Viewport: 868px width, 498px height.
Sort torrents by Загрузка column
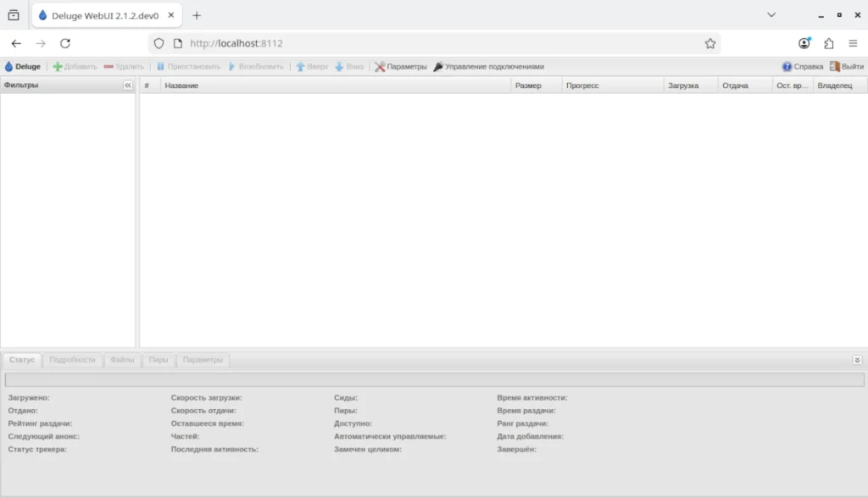point(691,86)
